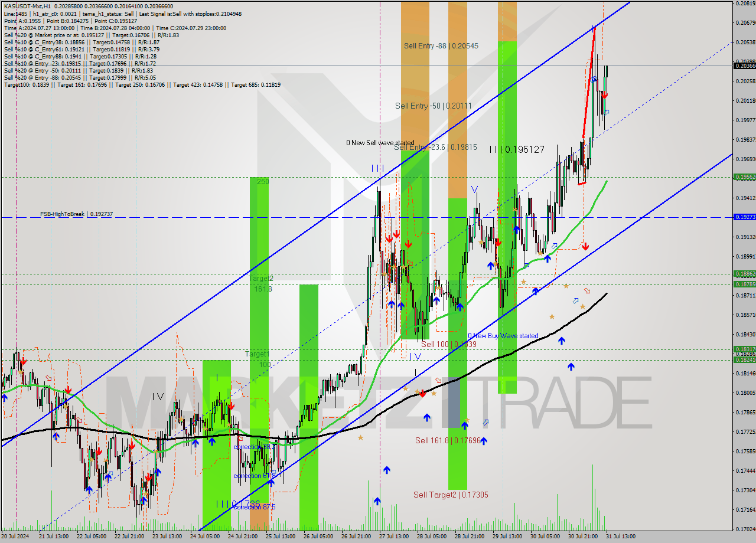Click the 0.17725 price axis value
This screenshot has height=543, width=756.
tap(745, 431)
